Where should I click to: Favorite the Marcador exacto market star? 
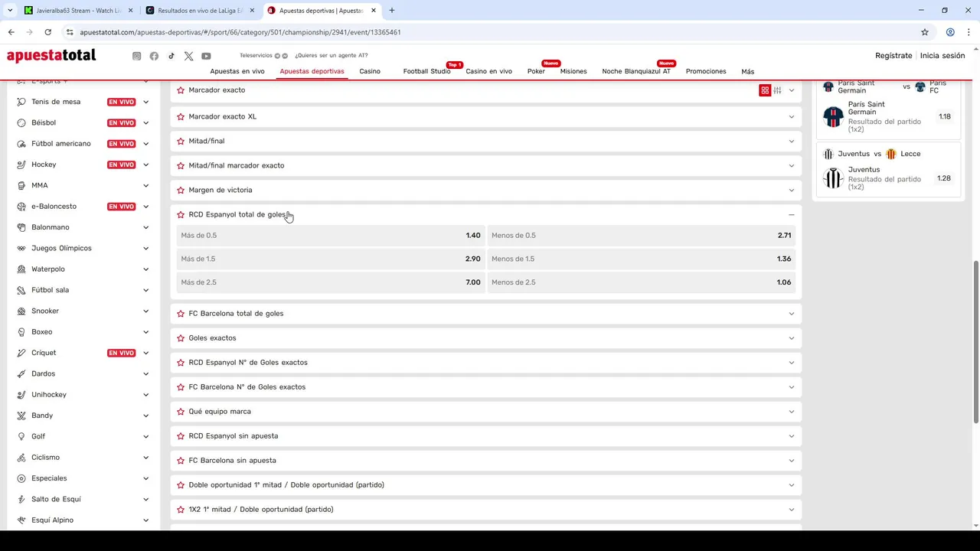coord(181,90)
